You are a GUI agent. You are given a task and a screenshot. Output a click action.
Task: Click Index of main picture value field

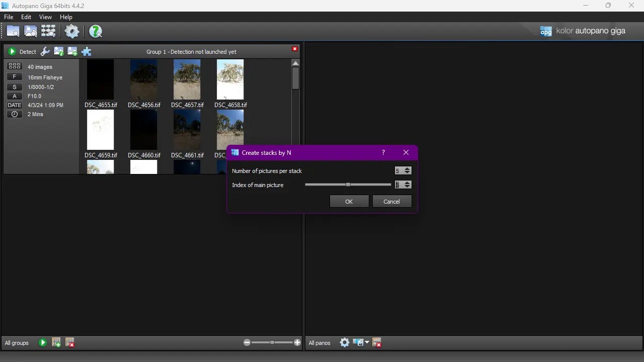[x=399, y=185]
